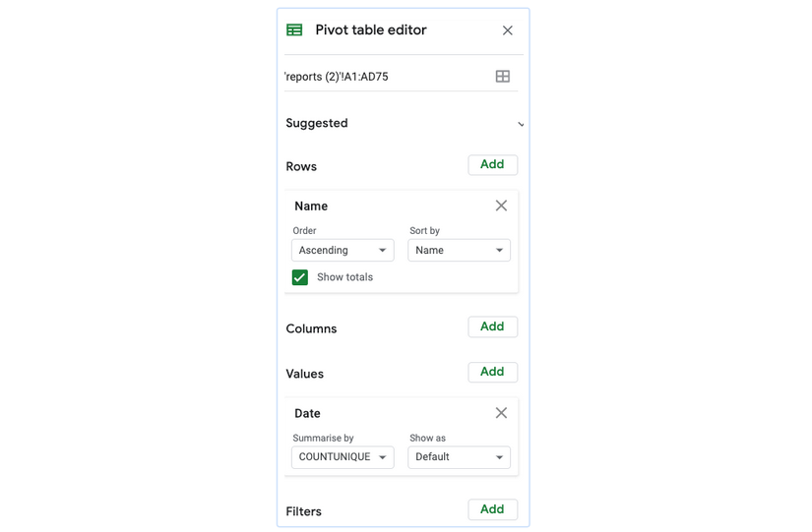Screen dimensions: 812x532
Task: Remove the Date value field
Action: coord(501,413)
